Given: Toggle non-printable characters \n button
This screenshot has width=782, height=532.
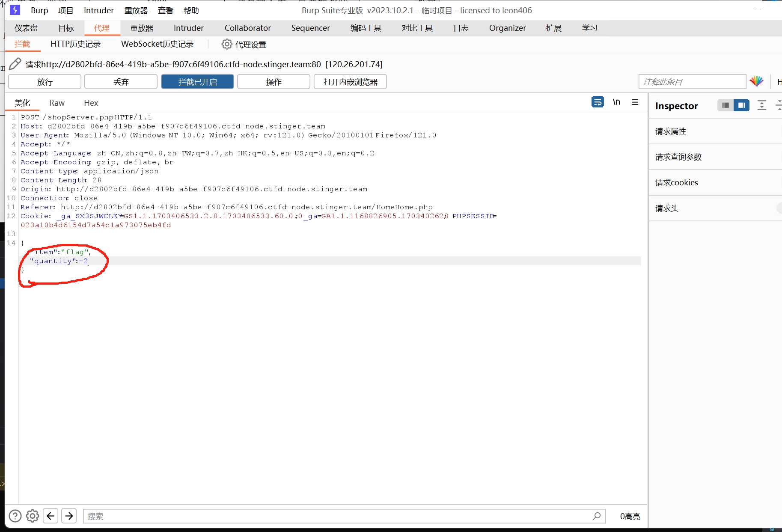Looking at the screenshot, I should [616, 102].
